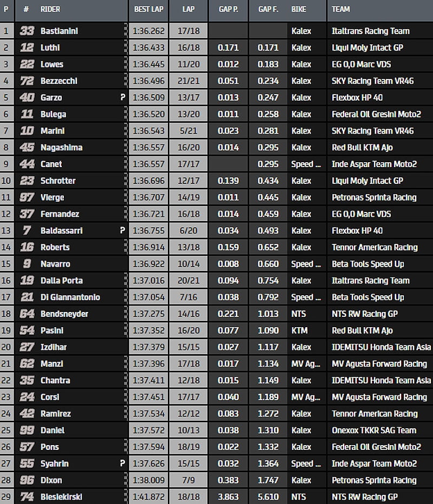Click Dixon's lap count cell 7/9
Image resolution: width=433 pixels, height=504 pixels.
click(x=188, y=480)
